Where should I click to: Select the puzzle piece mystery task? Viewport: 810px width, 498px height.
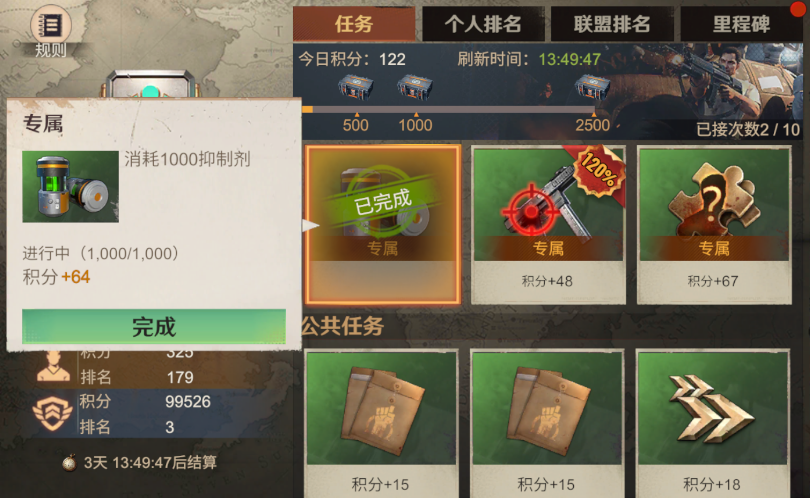[714, 224]
